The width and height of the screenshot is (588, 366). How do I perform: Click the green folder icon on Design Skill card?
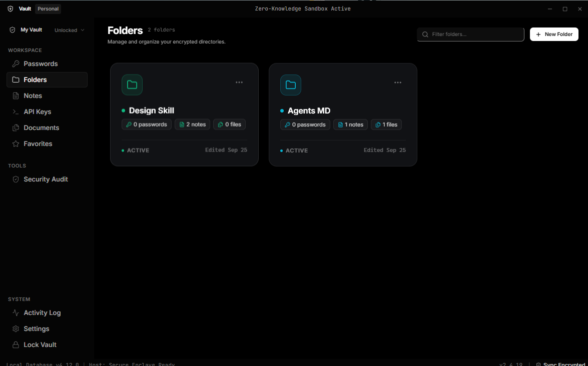(132, 84)
